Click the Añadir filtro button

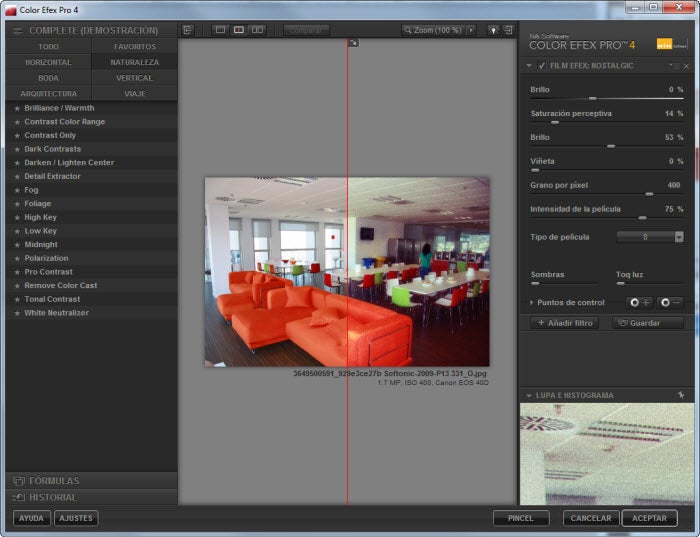565,323
